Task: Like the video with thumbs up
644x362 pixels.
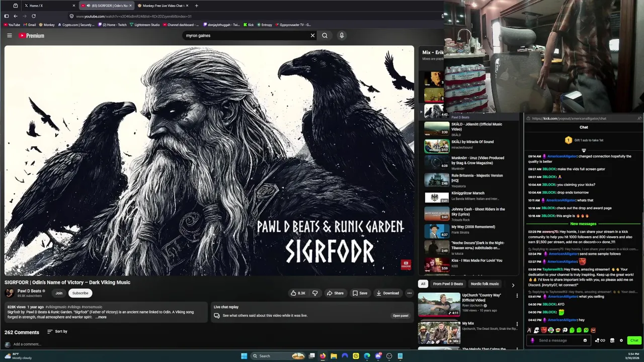Action: point(297,293)
